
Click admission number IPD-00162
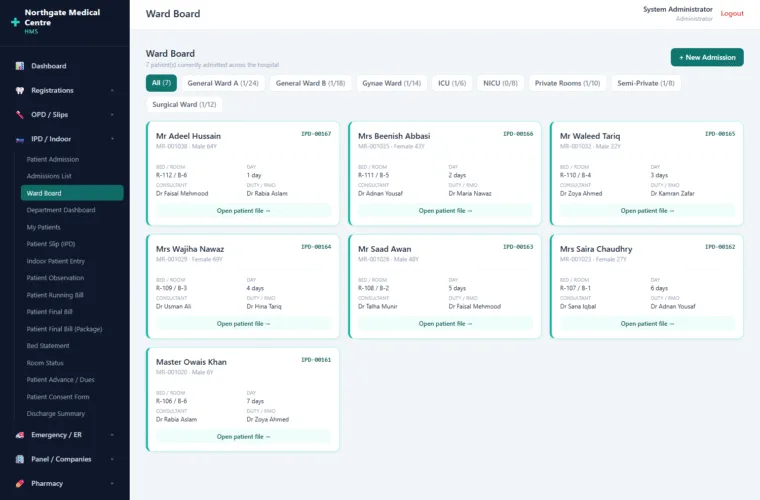coord(720,247)
